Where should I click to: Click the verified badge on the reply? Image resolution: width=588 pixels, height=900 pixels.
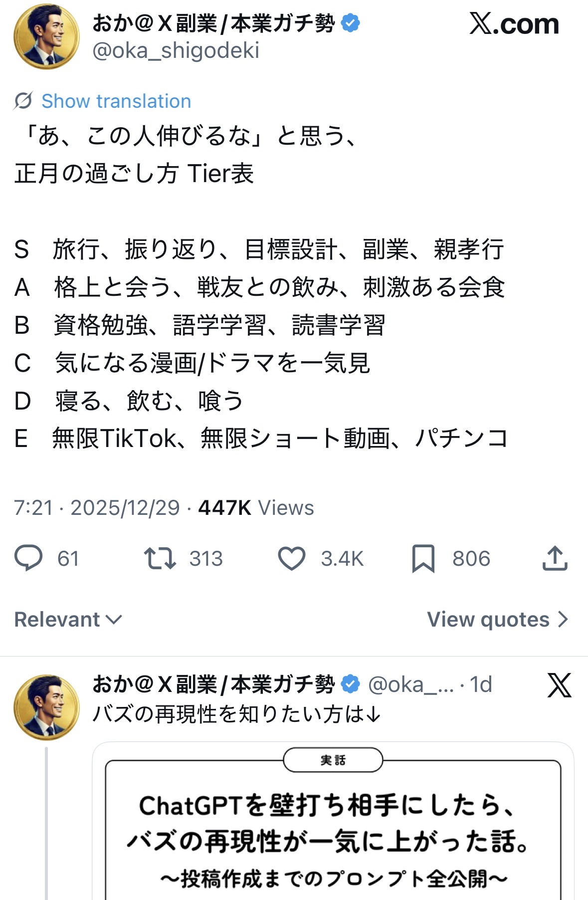(351, 684)
